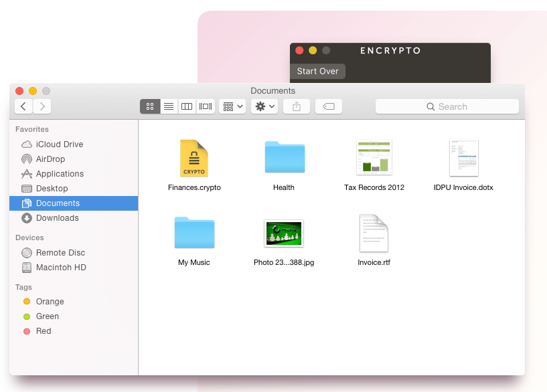Screen dimensions: 547x392
Task: Select AirDrop in the sidebar
Action: pyautogui.click(x=74, y=159)
